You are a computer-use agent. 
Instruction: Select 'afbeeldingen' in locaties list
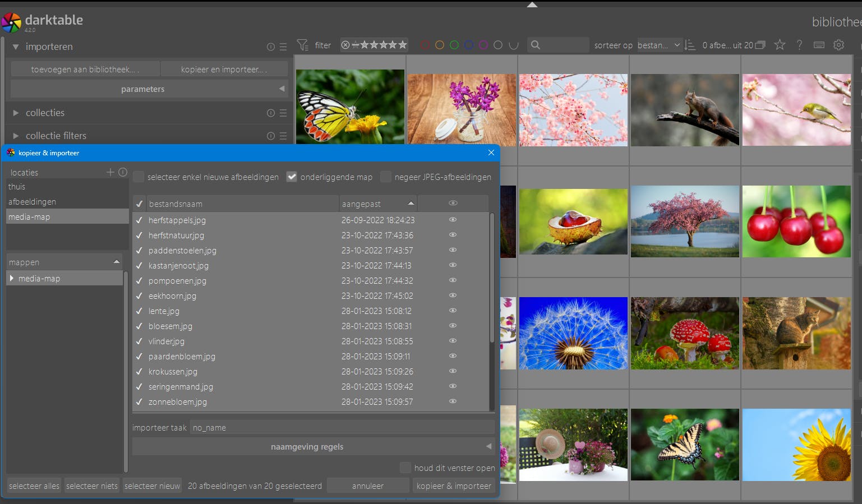pyautogui.click(x=32, y=202)
